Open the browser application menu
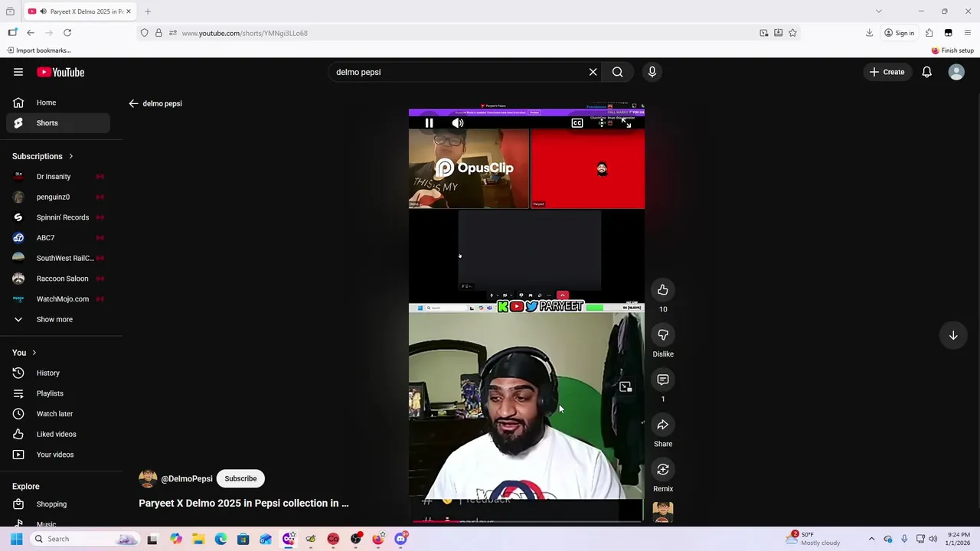Viewport: 980px width, 551px height. click(x=968, y=33)
